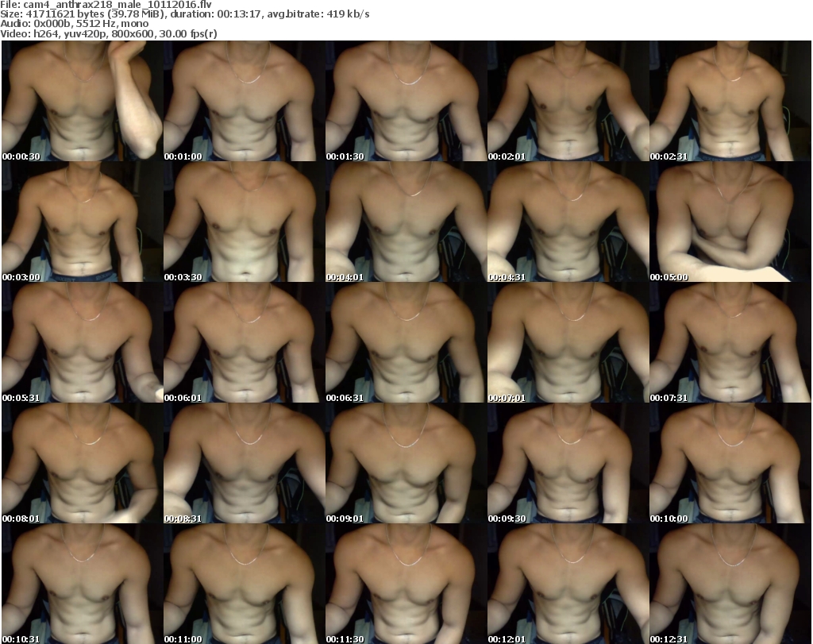Open thumbnail with timestamp 00:07:01
The image size is (813, 644).
tap(568, 343)
